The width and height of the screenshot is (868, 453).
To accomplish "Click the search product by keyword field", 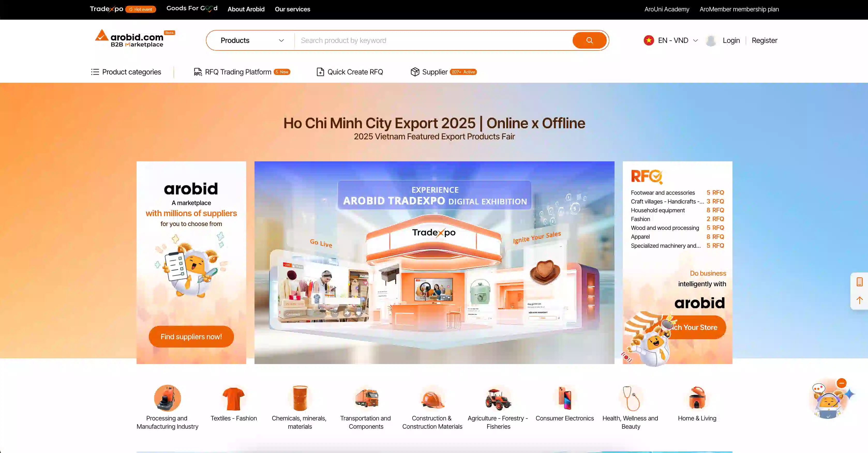I will pyautogui.click(x=433, y=40).
